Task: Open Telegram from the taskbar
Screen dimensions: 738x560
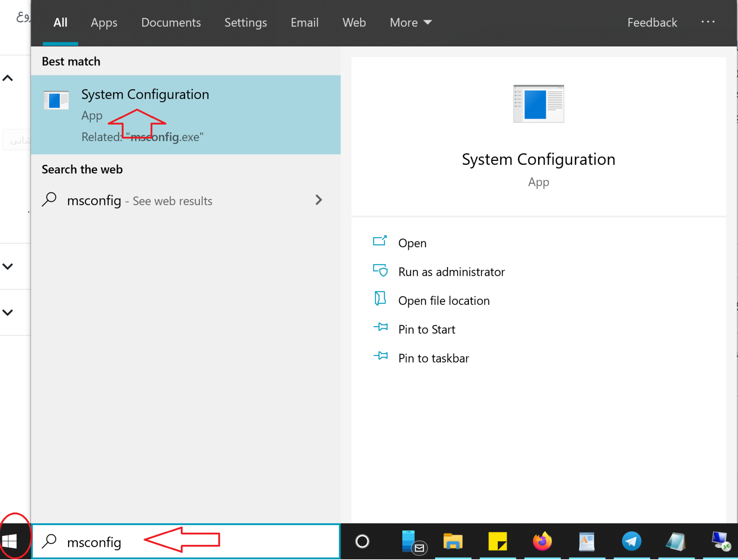Action: [x=632, y=541]
